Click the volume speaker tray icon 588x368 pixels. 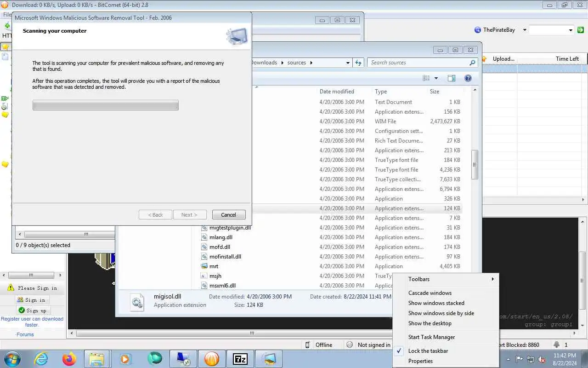[x=542, y=359]
